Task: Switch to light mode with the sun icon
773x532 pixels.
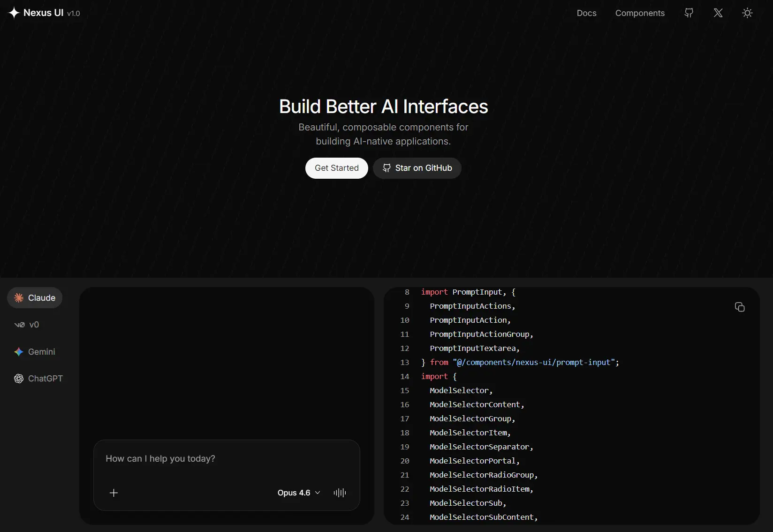Action: pyautogui.click(x=747, y=13)
